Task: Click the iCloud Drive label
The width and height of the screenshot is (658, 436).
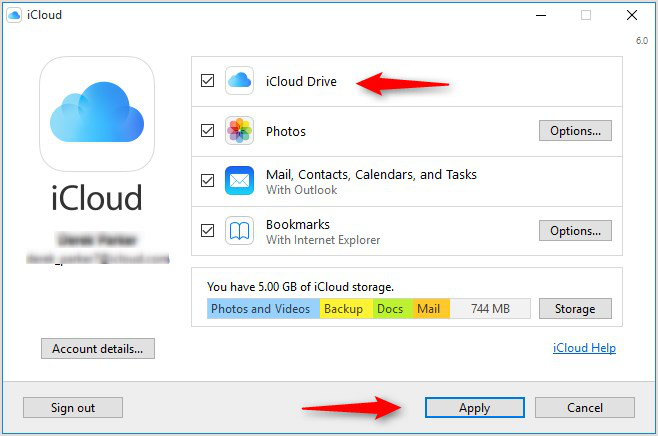Action: point(301,81)
